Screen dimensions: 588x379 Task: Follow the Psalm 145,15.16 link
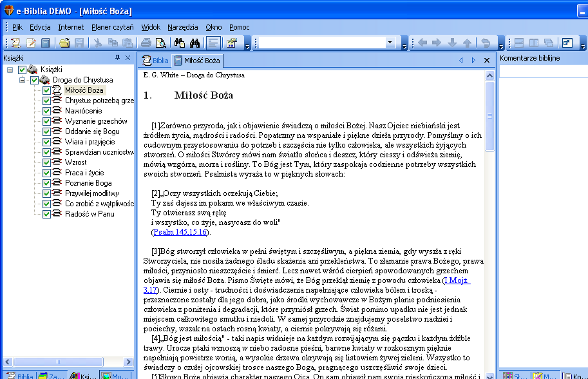[180, 232]
